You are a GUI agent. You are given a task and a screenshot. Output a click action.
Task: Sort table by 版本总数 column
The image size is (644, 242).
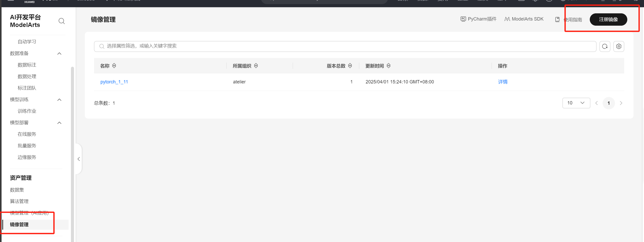(350, 66)
